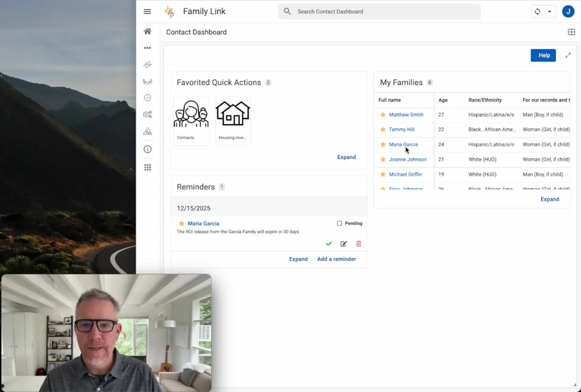
Task: Click the Help button
Action: click(543, 56)
